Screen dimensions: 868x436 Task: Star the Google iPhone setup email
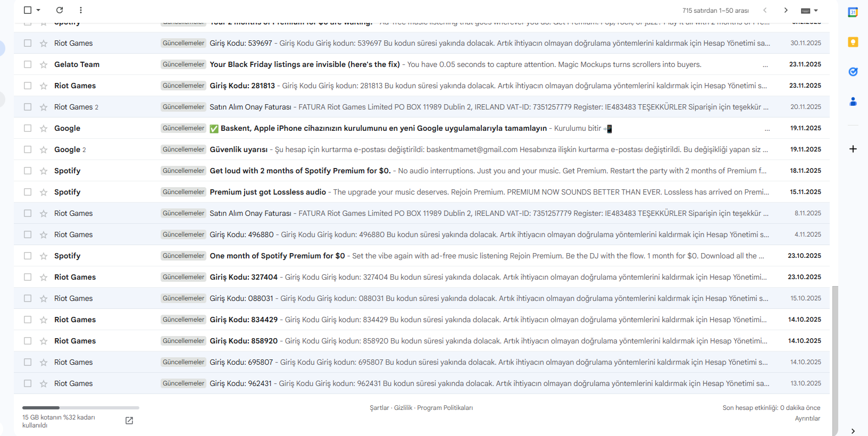click(x=44, y=128)
